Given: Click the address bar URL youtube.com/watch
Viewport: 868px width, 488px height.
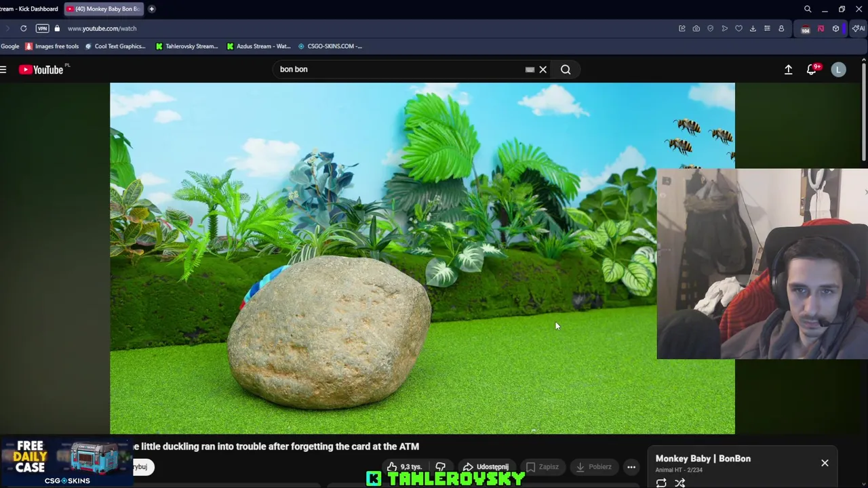Looking at the screenshot, I should coord(102,28).
